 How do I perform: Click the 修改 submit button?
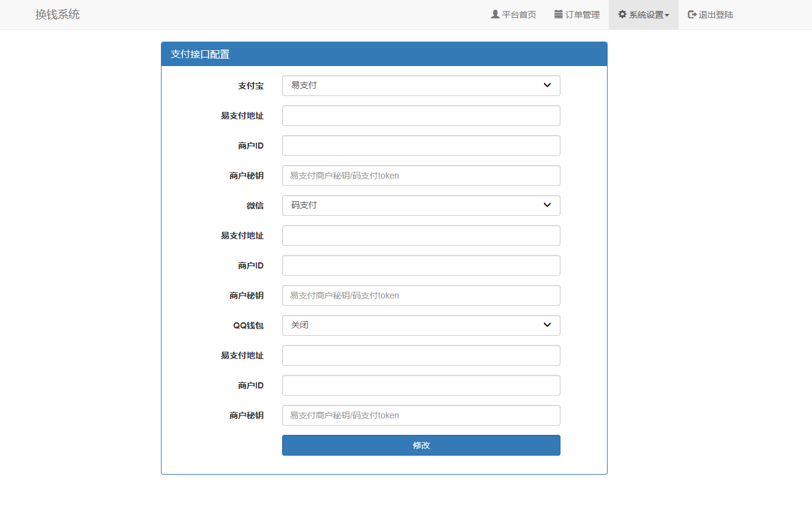tap(420, 445)
